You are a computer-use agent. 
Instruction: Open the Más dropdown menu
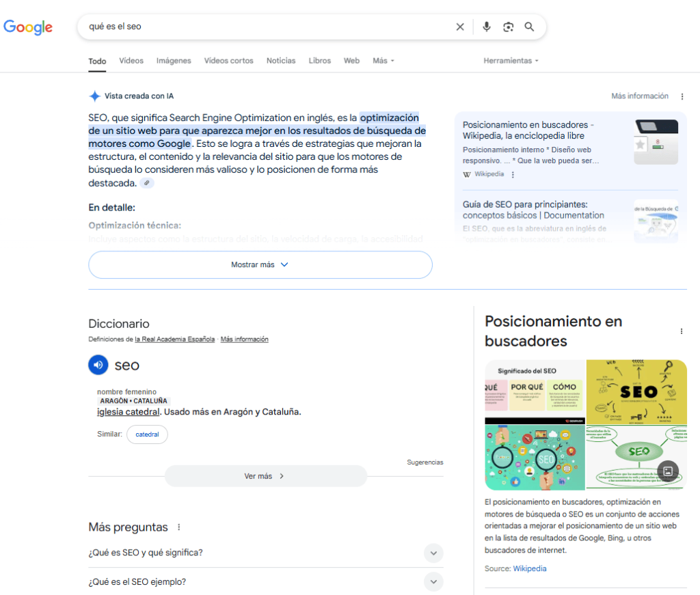(x=383, y=61)
